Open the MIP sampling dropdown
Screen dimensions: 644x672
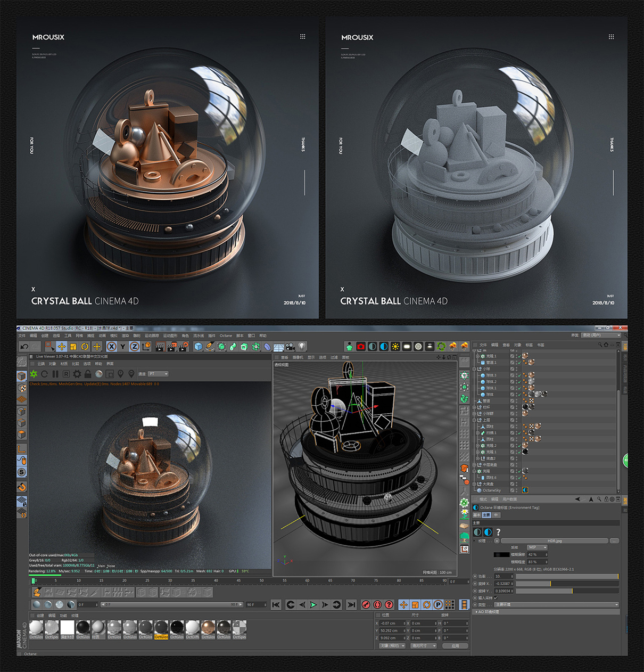(x=537, y=547)
